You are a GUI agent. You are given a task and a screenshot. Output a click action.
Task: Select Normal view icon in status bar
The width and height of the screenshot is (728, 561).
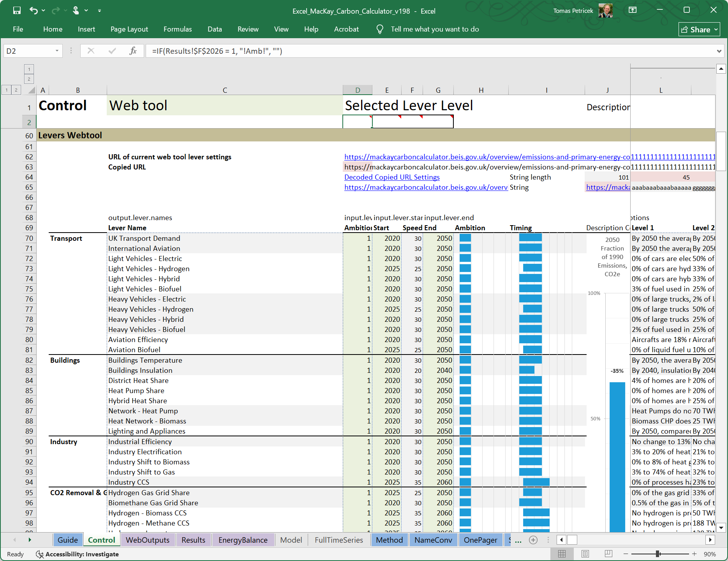point(562,554)
